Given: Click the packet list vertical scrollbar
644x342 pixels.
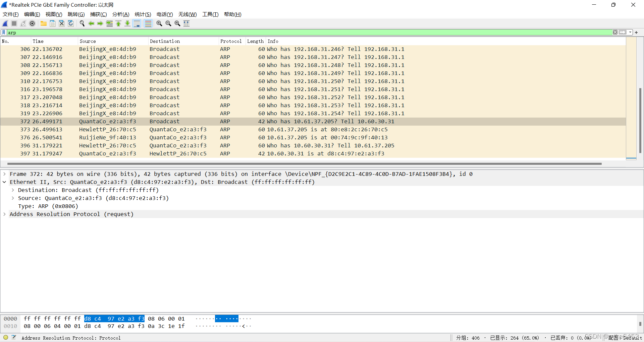Looking at the screenshot, I should click(x=640, y=121).
